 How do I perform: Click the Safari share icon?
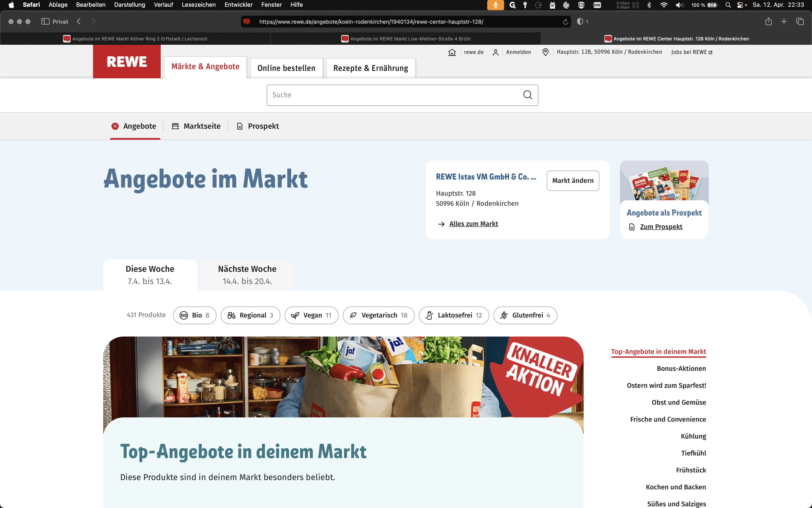click(768, 22)
